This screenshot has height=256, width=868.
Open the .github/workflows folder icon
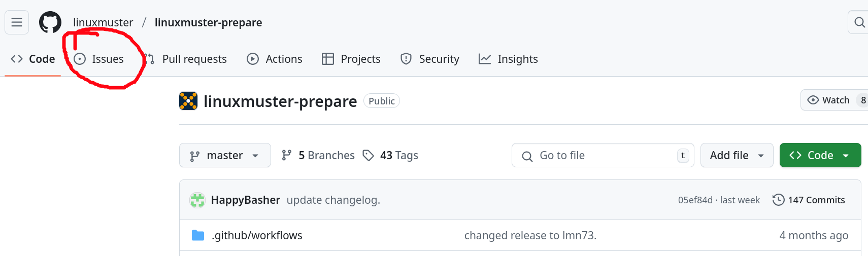pyautogui.click(x=198, y=235)
